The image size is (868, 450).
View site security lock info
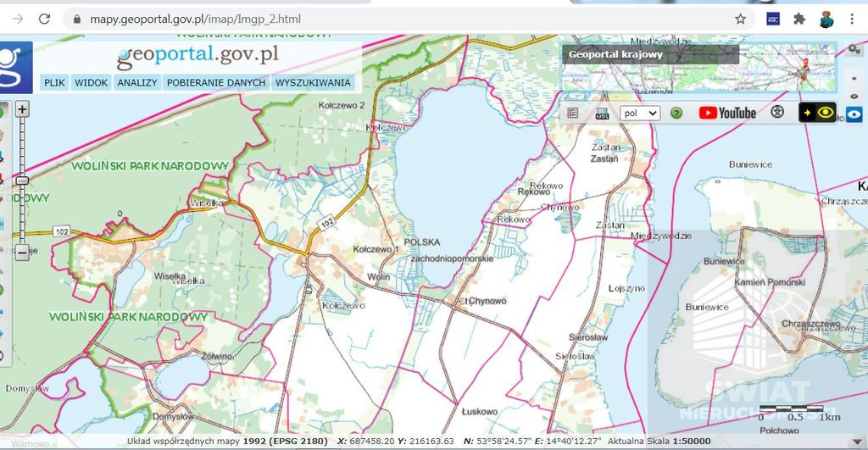coord(77,19)
